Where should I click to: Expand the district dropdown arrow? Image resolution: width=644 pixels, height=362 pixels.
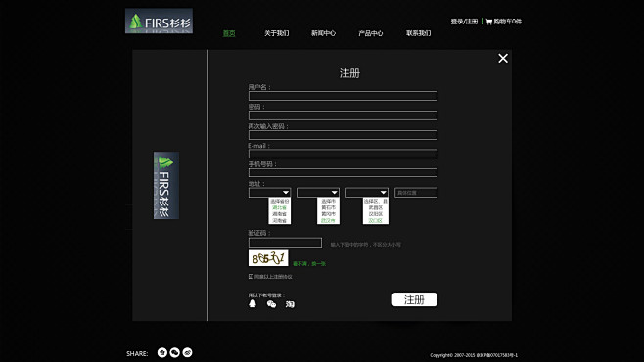click(x=384, y=193)
